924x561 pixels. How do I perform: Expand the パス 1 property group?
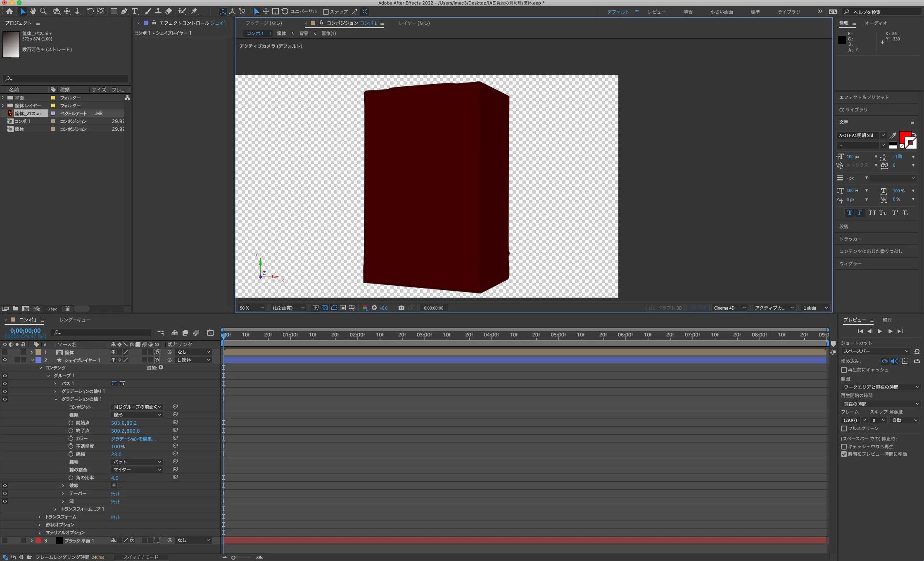click(55, 383)
